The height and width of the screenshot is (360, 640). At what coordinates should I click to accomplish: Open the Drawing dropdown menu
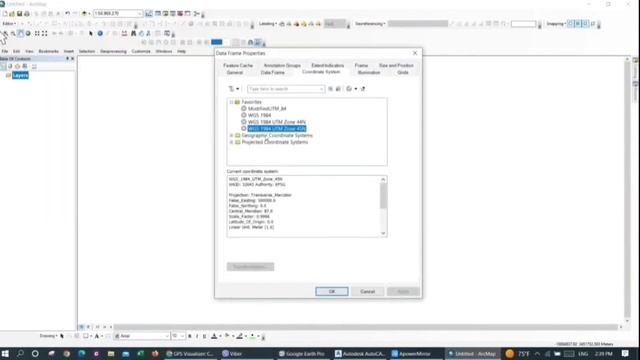[x=49, y=336]
